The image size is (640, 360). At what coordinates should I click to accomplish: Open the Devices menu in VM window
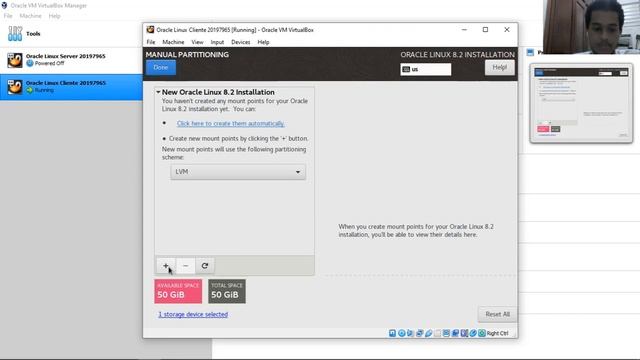coord(240,42)
